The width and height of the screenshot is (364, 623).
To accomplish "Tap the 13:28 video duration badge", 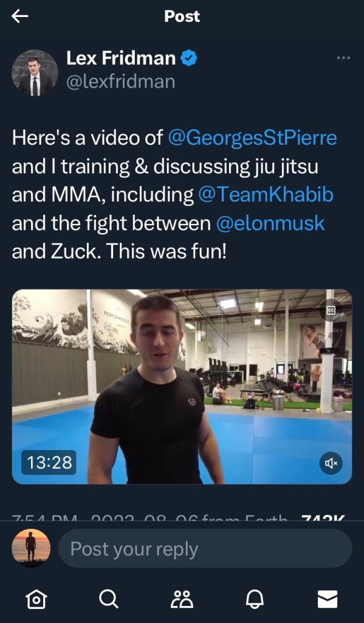I will (x=49, y=462).
